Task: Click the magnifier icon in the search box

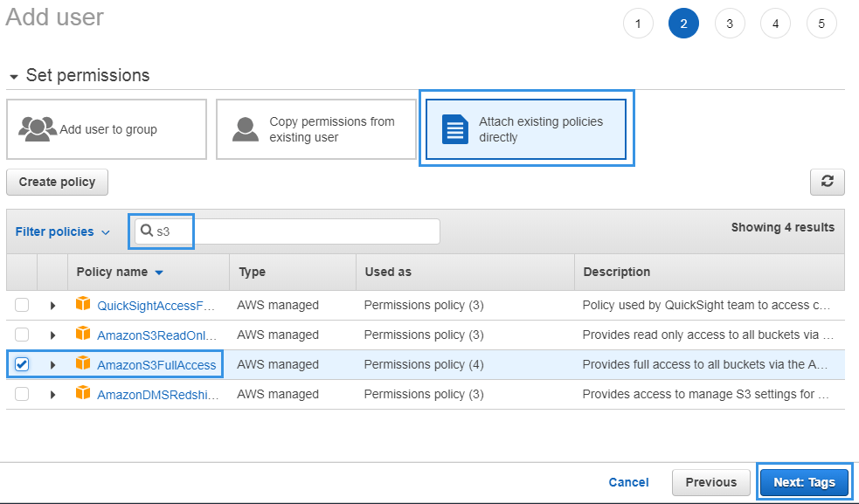Action: pyautogui.click(x=146, y=231)
